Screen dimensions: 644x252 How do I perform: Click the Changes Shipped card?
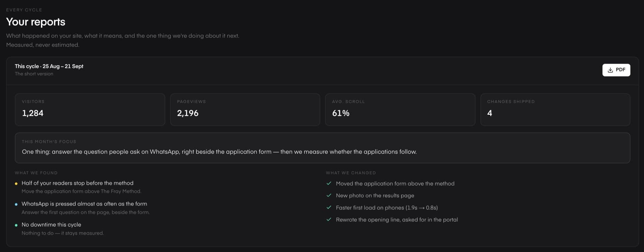(555, 110)
